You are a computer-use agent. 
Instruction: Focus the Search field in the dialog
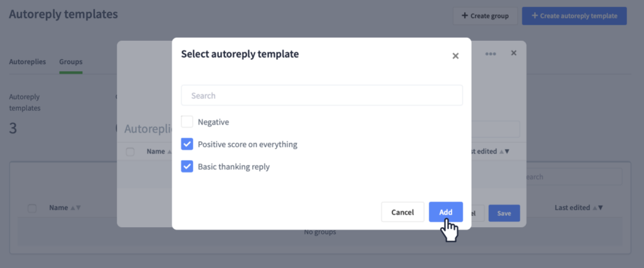321,96
